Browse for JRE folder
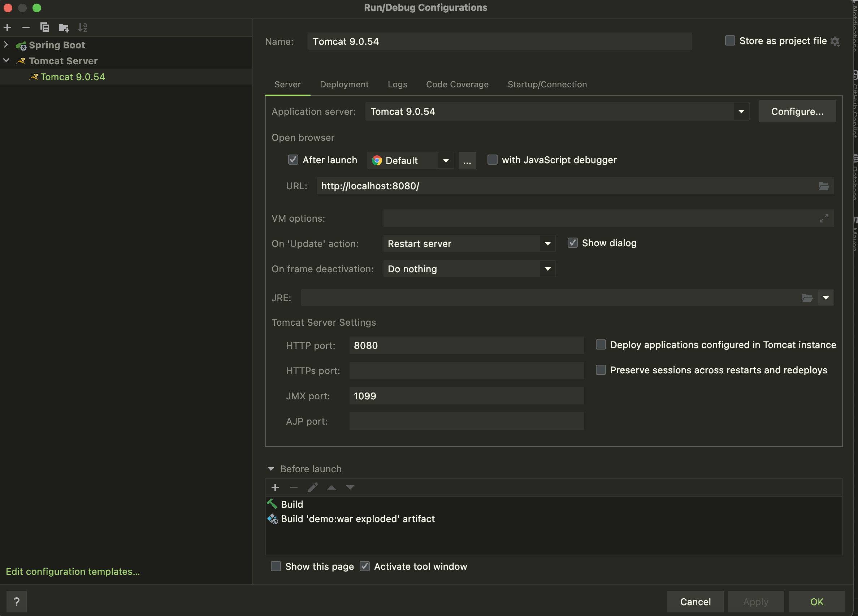Screen dimensions: 858x616 [x=807, y=298]
